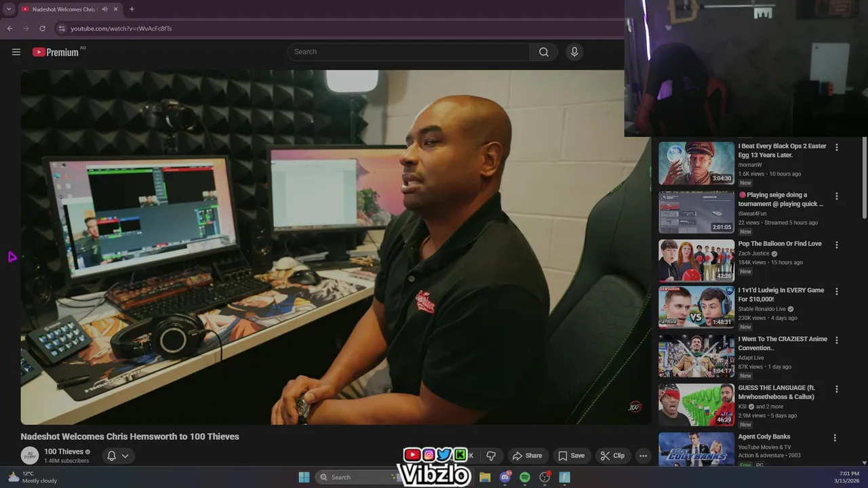This screenshot has width=868, height=488.
Task: Close the Nadeshot Welcomes Chris tab
Action: pyautogui.click(x=116, y=9)
